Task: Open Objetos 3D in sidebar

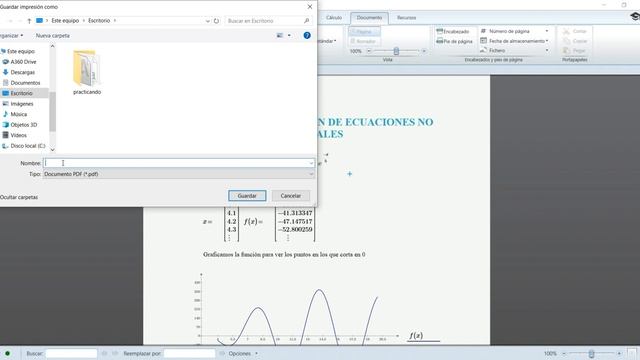Action: [24, 125]
